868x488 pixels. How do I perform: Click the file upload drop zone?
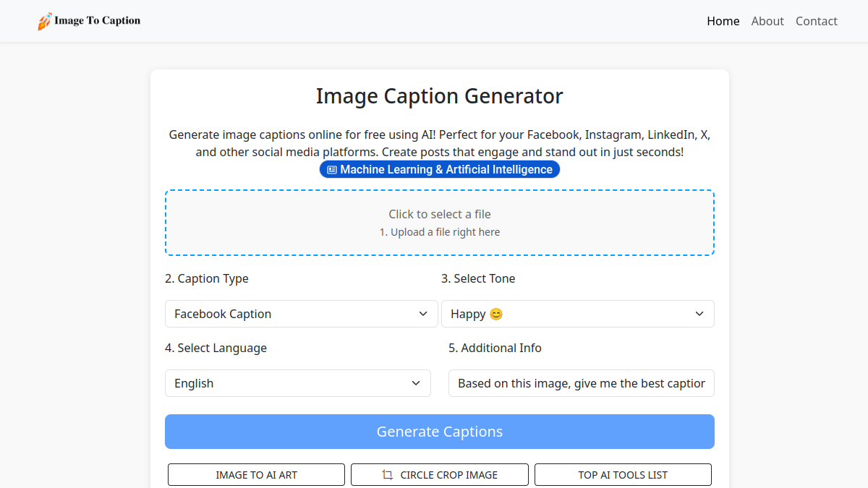[440, 223]
